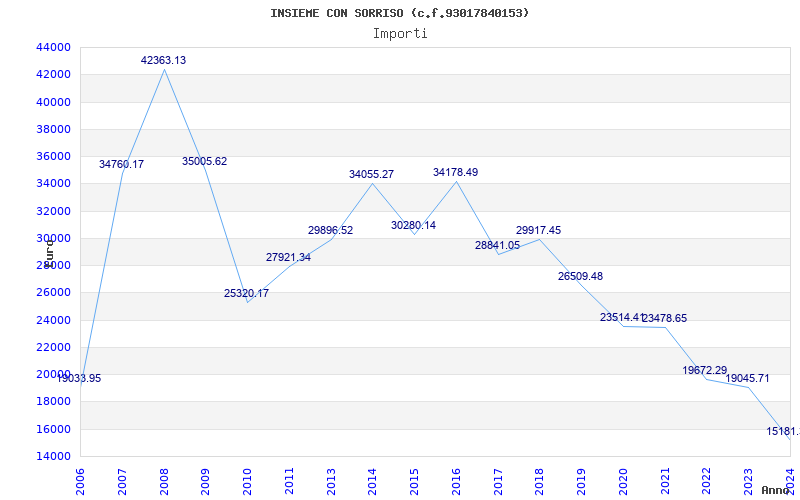The height and width of the screenshot is (500, 800).
Task: Click the 2013 x-axis year label
Action: point(331,482)
